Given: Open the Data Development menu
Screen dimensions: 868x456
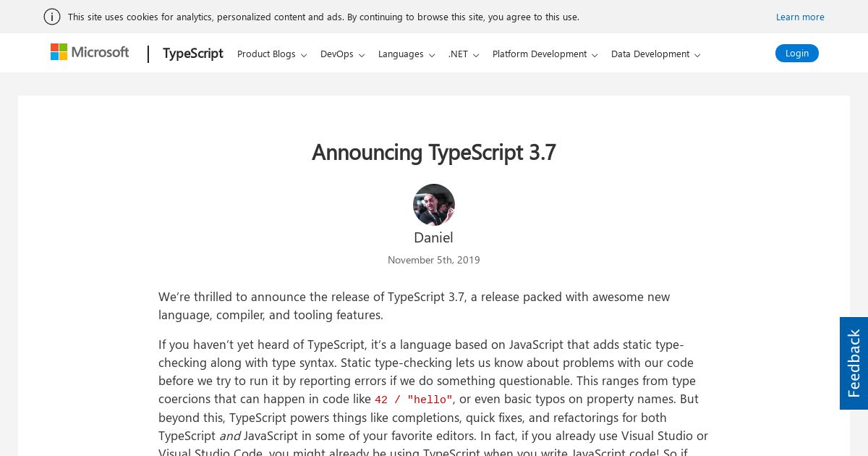Looking at the screenshot, I should pos(650,54).
